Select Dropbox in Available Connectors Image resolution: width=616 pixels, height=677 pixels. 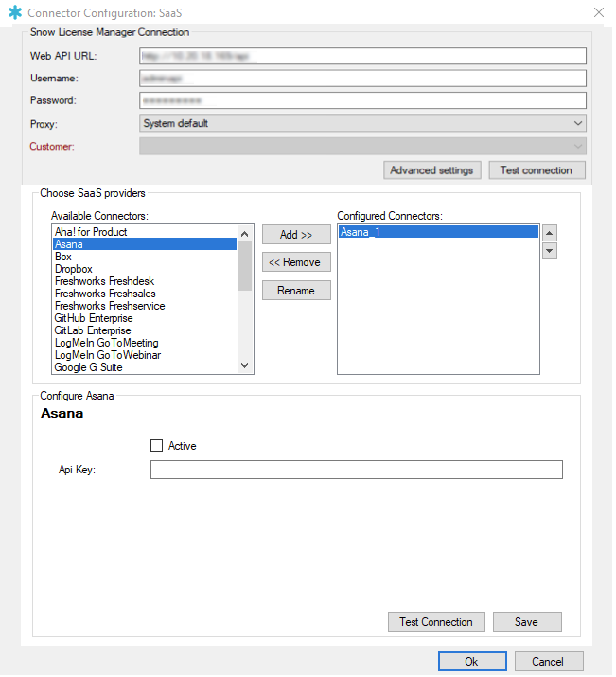pyautogui.click(x=74, y=269)
